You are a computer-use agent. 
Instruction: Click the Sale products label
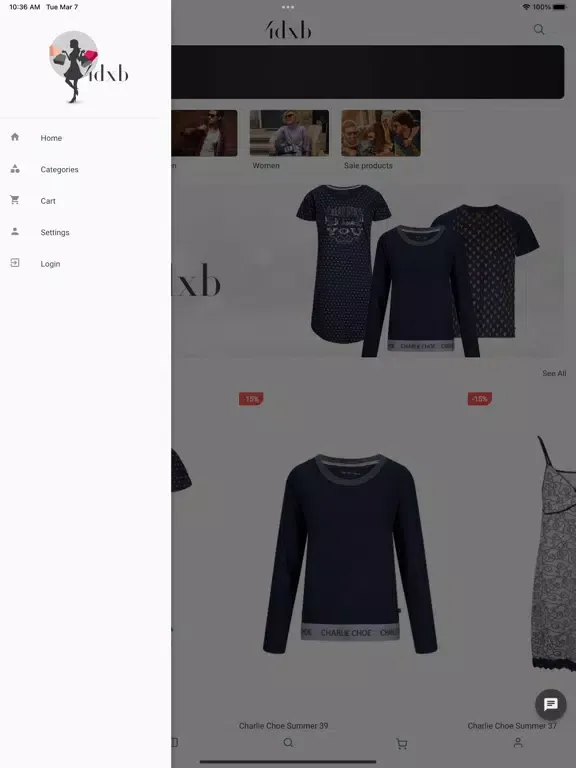click(x=368, y=166)
